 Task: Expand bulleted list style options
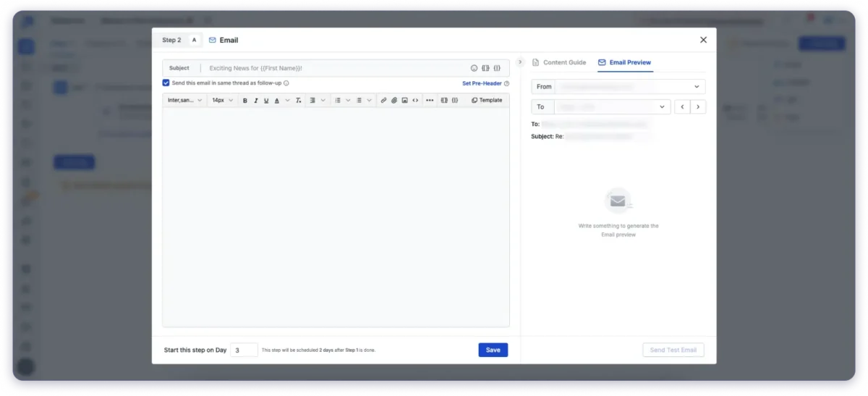click(x=370, y=101)
